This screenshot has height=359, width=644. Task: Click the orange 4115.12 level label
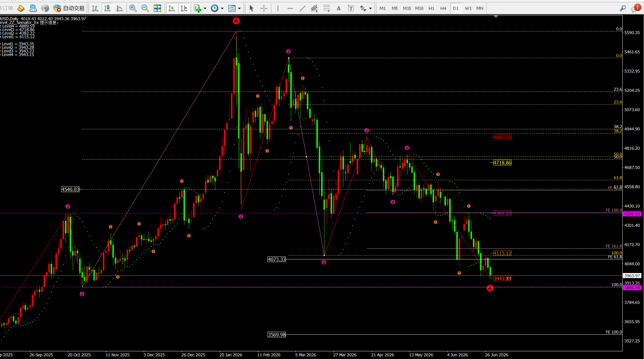pos(502,253)
